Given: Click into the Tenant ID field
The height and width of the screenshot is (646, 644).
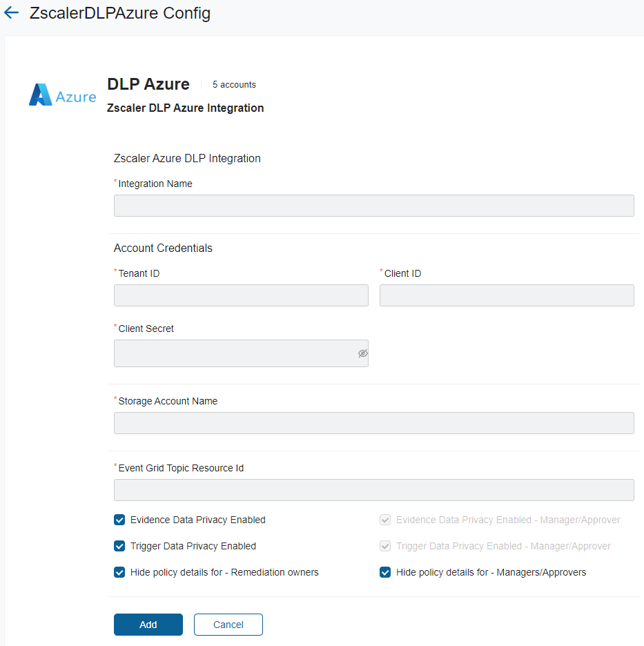Looking at the screenshot, I should click(241, 295).
